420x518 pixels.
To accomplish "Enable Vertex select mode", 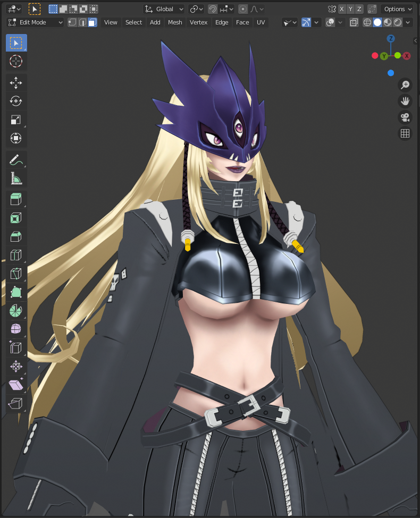I will [x=72, y=22].
